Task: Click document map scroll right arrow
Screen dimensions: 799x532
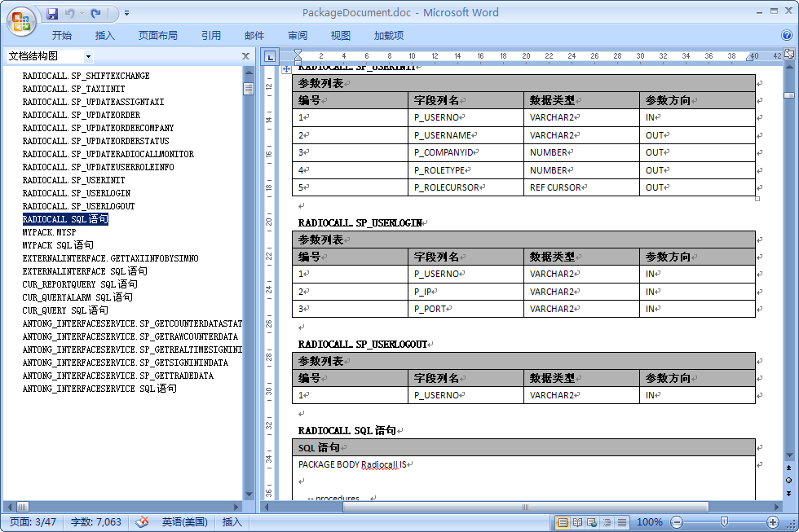Action: 236,507
